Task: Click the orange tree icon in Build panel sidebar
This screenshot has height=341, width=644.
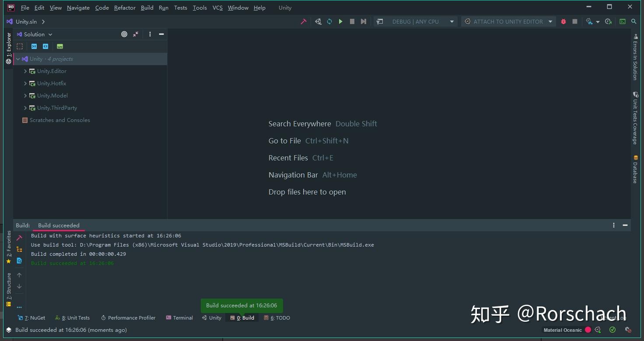Action: pyautogui.click(x=19, y=250)
